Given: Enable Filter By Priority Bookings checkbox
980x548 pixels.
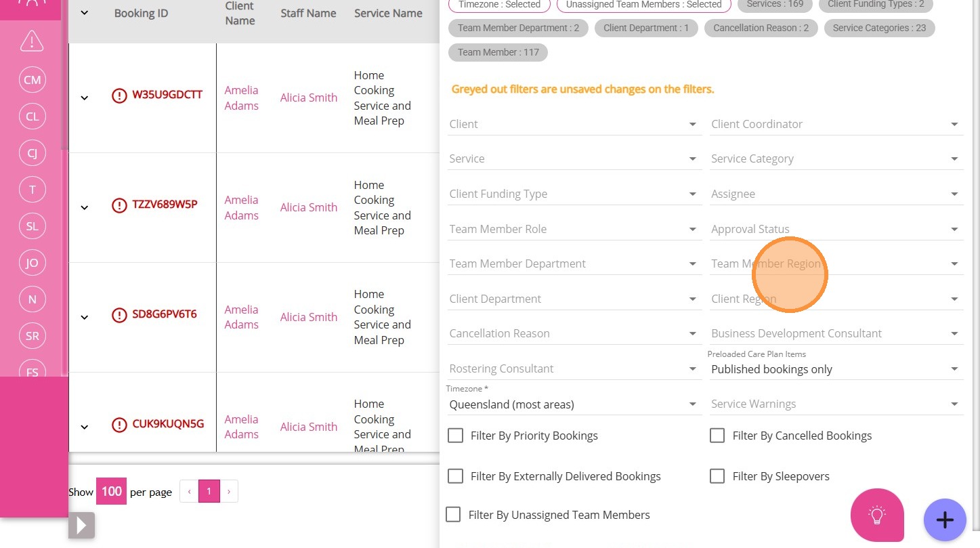Looking at the screenshot, I should (455, 436).
